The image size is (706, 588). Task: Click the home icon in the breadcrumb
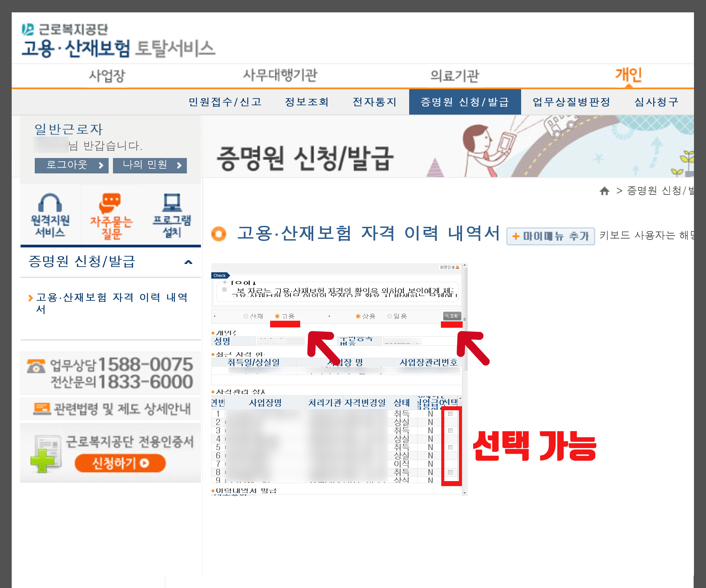point(604,191)
